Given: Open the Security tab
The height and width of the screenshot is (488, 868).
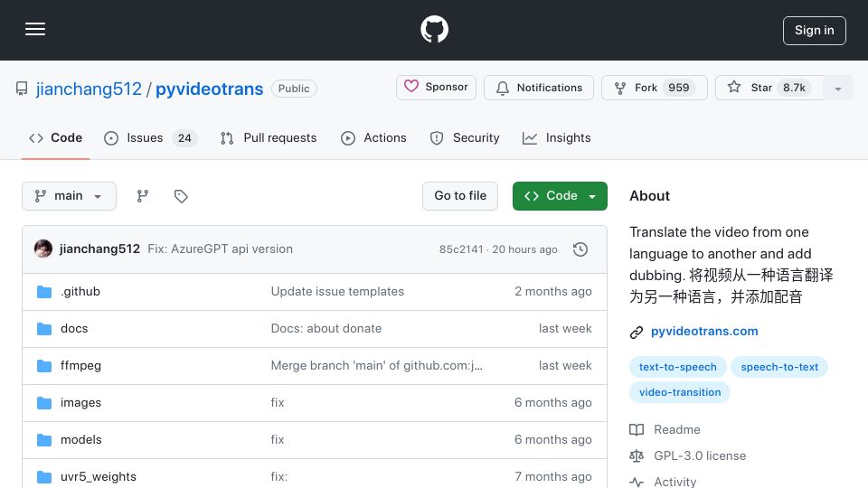Looking at the screenshot, I should [x=465, y=137].
